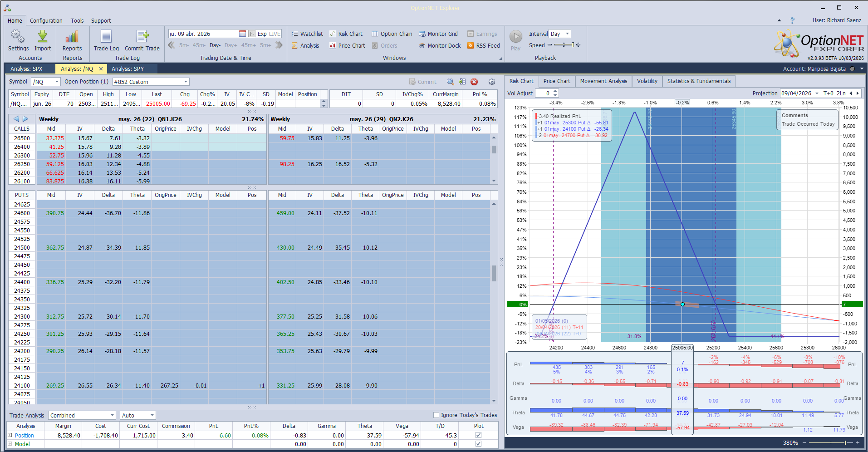Click the magnifier search icon beside Commit
Screen dimensions: 868x452
click(451, 82)
